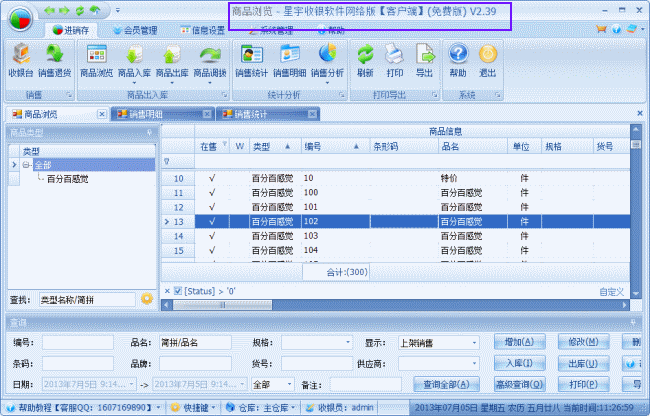Expand the 商品入库 dropdown arrow
Screen dimensions: 650x416
[x=134, y=83]
